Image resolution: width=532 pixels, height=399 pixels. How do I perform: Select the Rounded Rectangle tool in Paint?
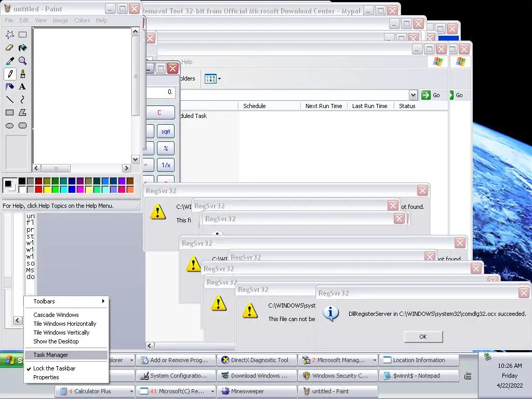click(23, 126)
